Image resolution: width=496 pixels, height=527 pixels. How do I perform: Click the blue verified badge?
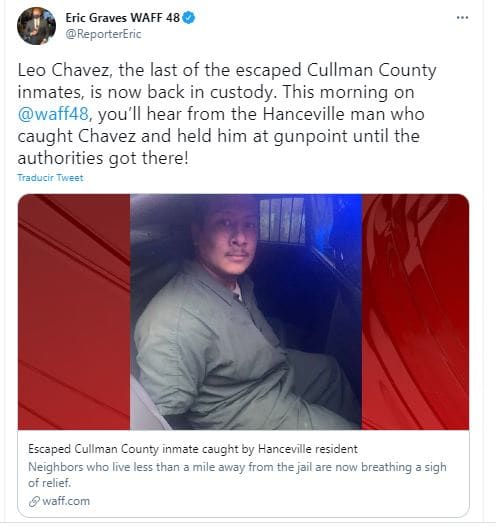(189, 17)
